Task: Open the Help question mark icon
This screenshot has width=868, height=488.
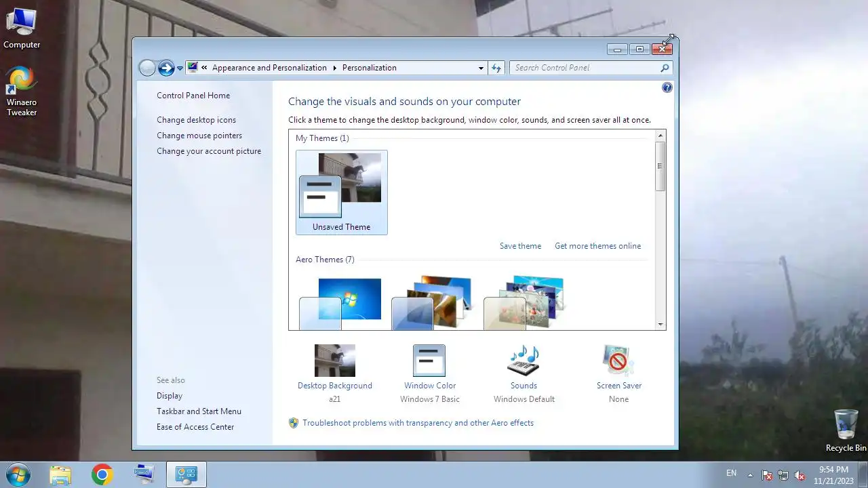Action: (x=667, y=87)
